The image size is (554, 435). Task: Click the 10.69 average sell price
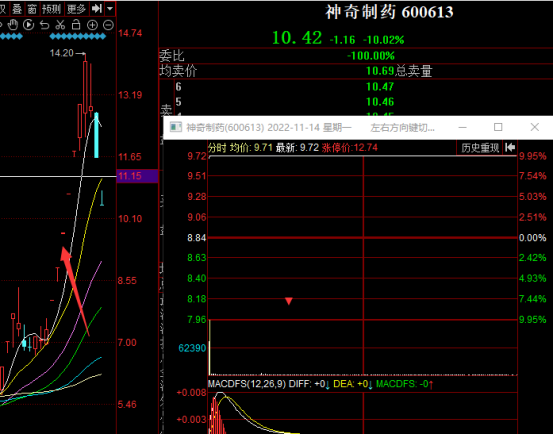tap(380, 71)
